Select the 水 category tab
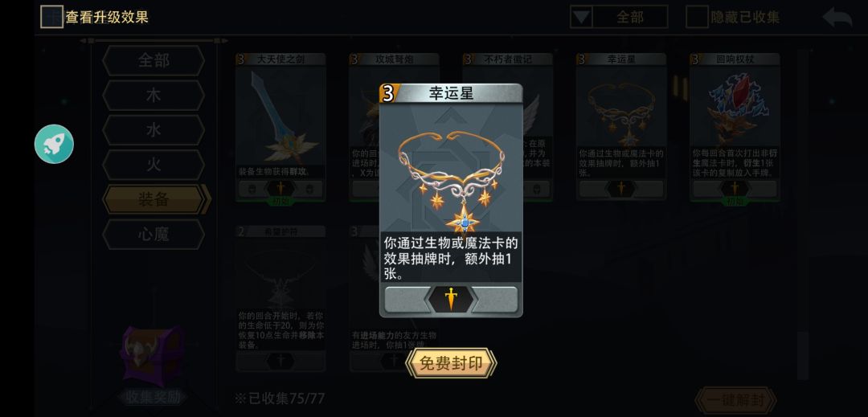This screenshot has height=417, width=868. click(x=154, y=130)
